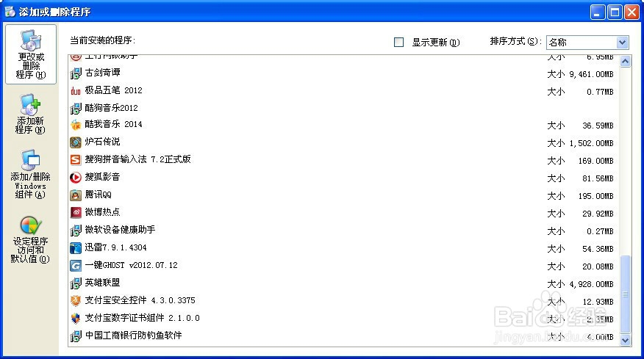
Task: Click the 4,928.00MB size value
Action: tap(591, 284)
